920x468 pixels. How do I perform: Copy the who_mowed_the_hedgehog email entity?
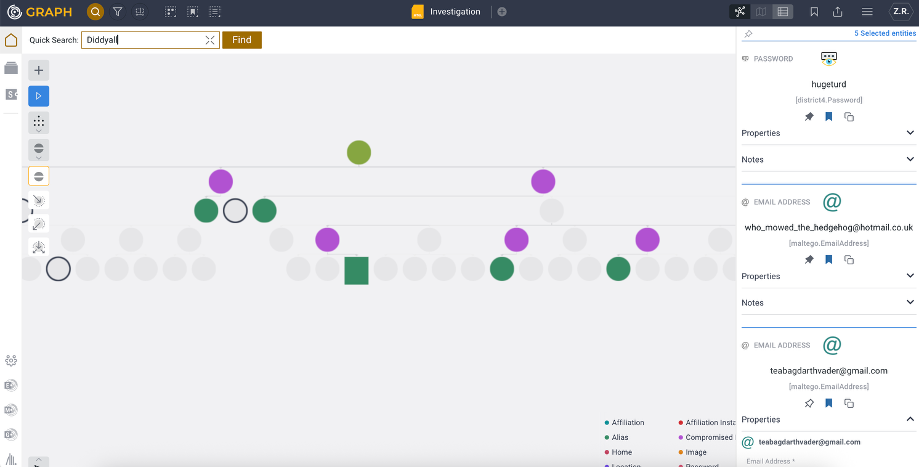coord(848,260)
